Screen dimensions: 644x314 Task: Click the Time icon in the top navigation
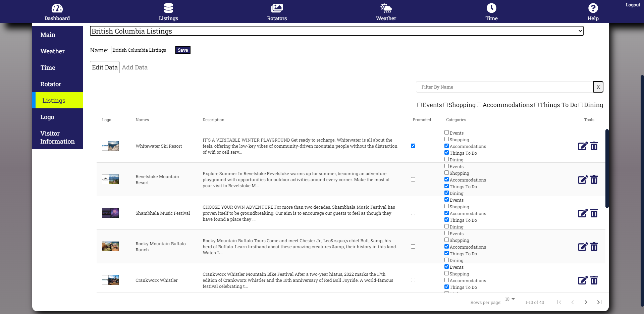coord(491,11)
